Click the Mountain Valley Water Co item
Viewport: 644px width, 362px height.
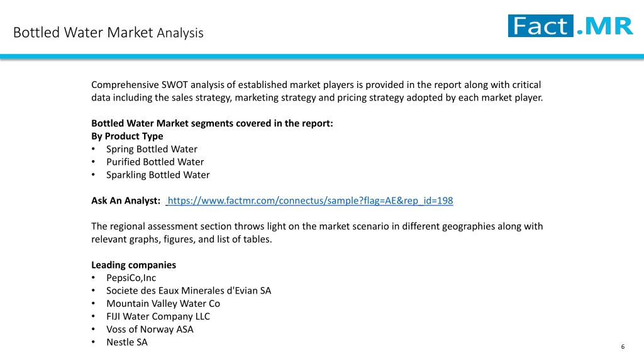[x=163, y=304]
